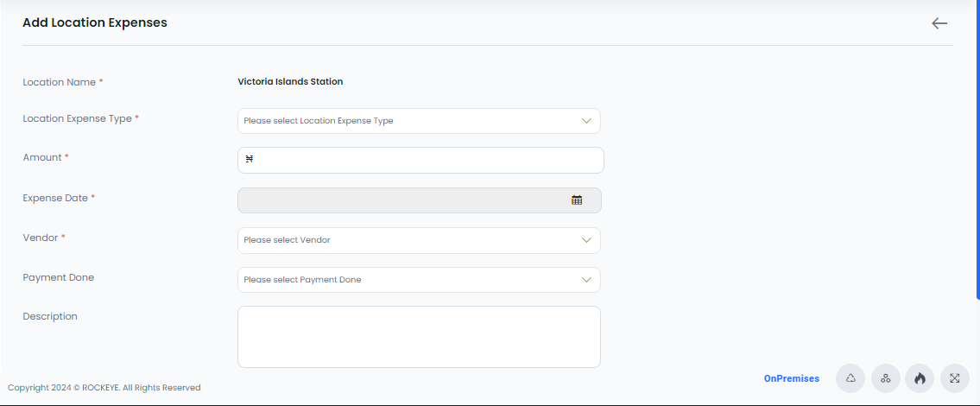Focus the Amount input field
980x406 pixels.
click(x=420, y=160)
